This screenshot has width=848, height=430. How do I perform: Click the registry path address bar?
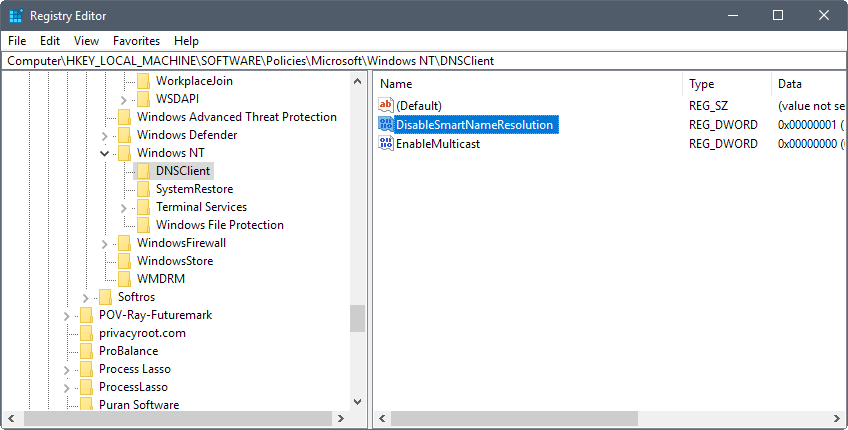coord(424,61)
